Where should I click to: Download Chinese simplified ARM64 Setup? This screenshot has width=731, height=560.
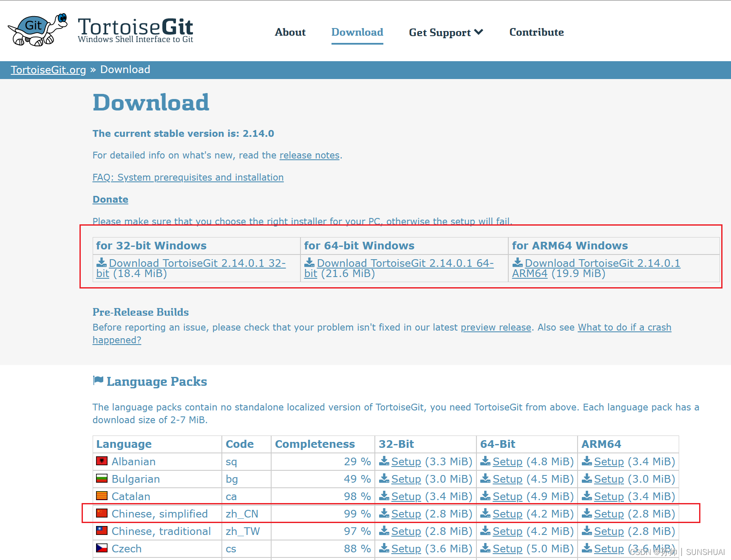[x=609, y=514]
